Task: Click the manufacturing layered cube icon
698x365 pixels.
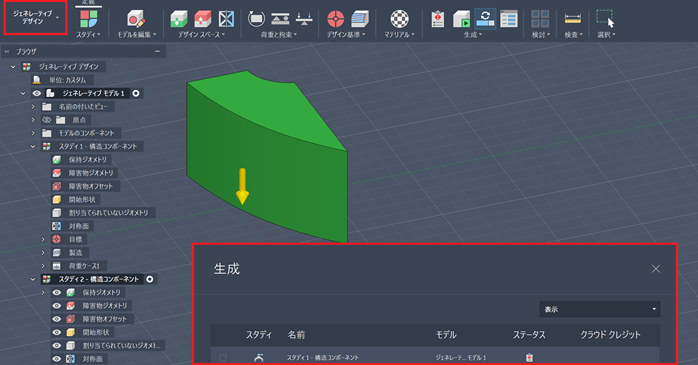Action: click(359, 19)
